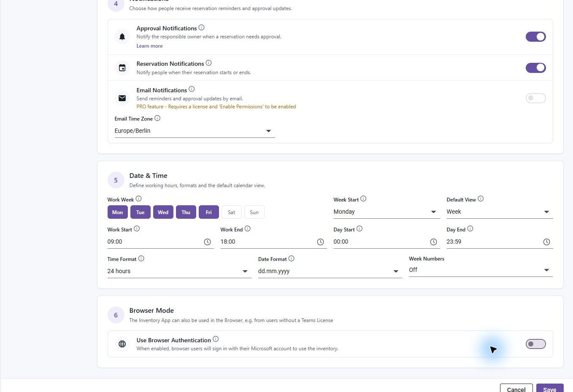Add Sun to the work week

(x=254, y=212)
